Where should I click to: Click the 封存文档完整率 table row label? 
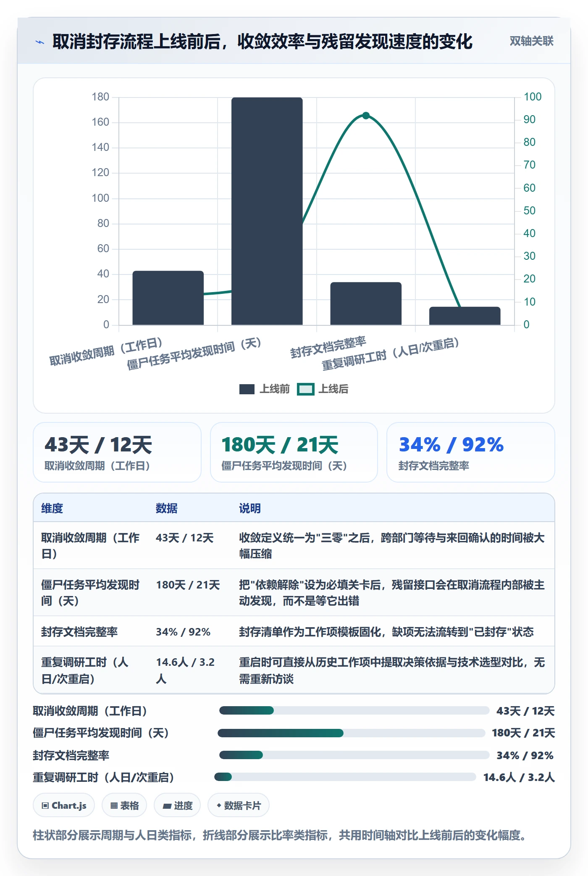pyautogui.click(x=79, y=632)
